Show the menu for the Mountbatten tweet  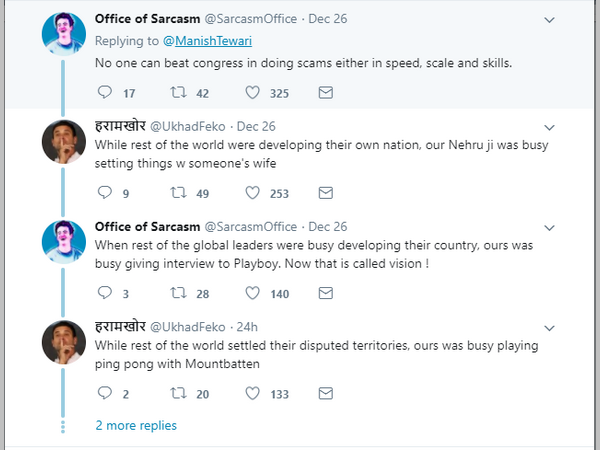coord(548,327)
